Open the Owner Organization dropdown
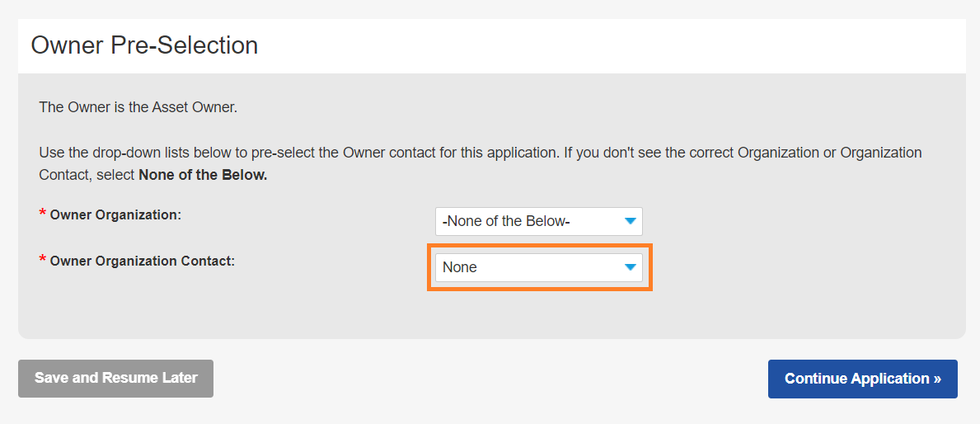Viewport: 980px width, 424px height. tap(537, 221)
